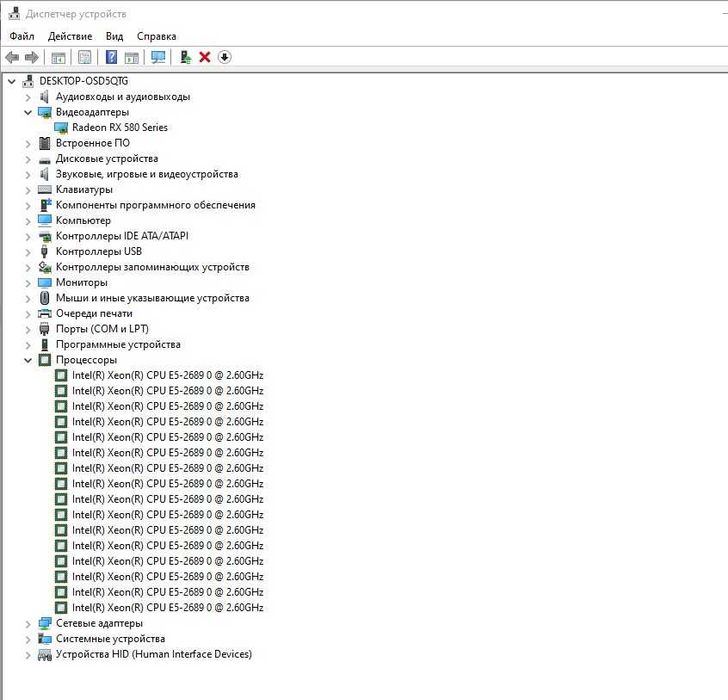The image size is (728, 700).
Task: Click the USB plug icon of Контроллеры USB
Action: coord(44,252)
